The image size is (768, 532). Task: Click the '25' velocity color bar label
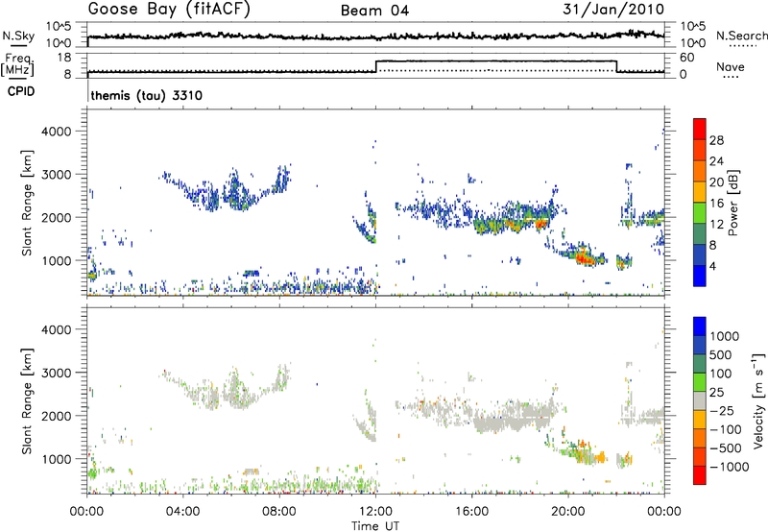coord(718,393)
